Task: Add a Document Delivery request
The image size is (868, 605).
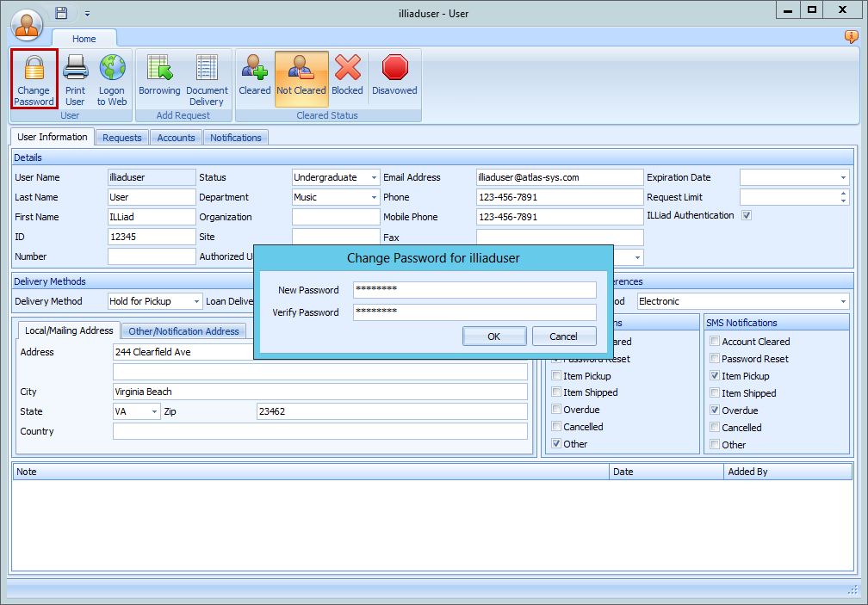Action: point(207,78)
